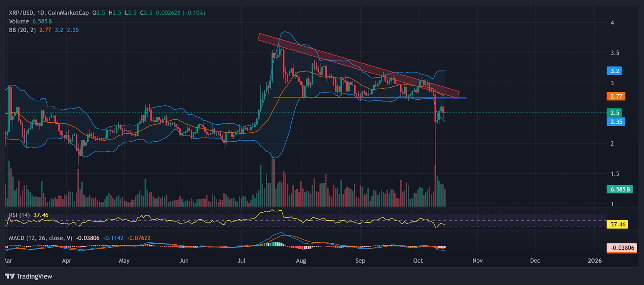Viewport: 644px width, 285px height.
Task: Click the green 6.585B volume tag
Action: 619,189
